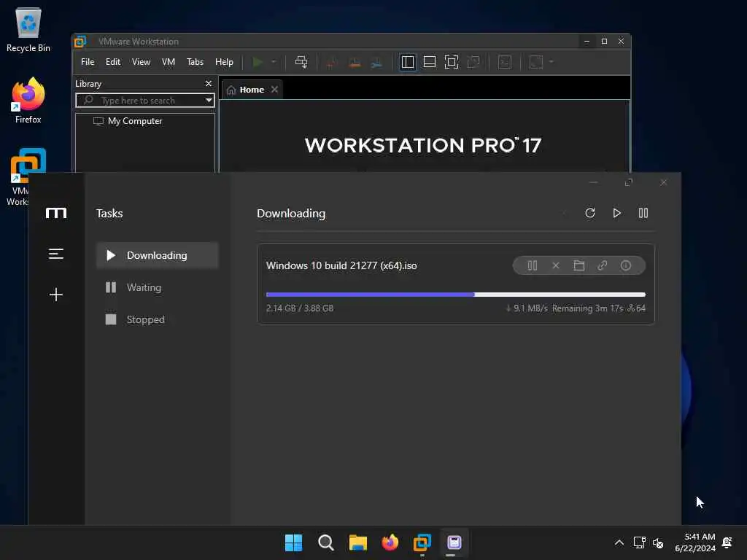Click the stretch guest icon in VMware toolbar
The width and height of the screenshot is (747, 560).
click(536, 62)
